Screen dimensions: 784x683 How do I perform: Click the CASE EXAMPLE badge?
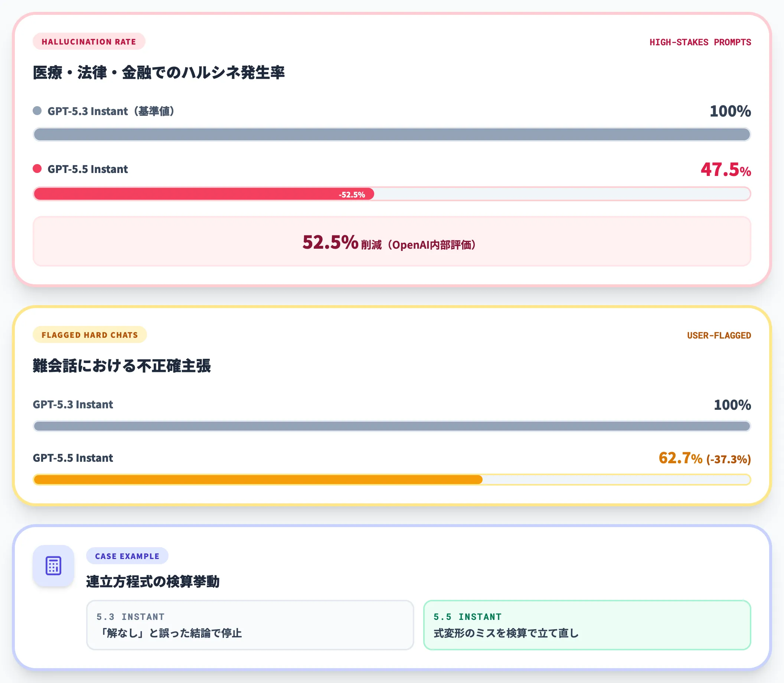point(127,556)
